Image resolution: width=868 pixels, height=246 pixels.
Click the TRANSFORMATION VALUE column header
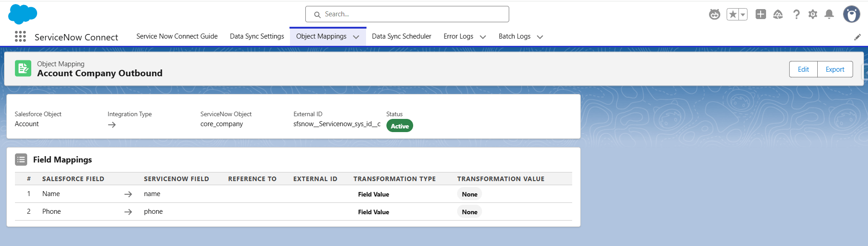[x=501, y=179]
